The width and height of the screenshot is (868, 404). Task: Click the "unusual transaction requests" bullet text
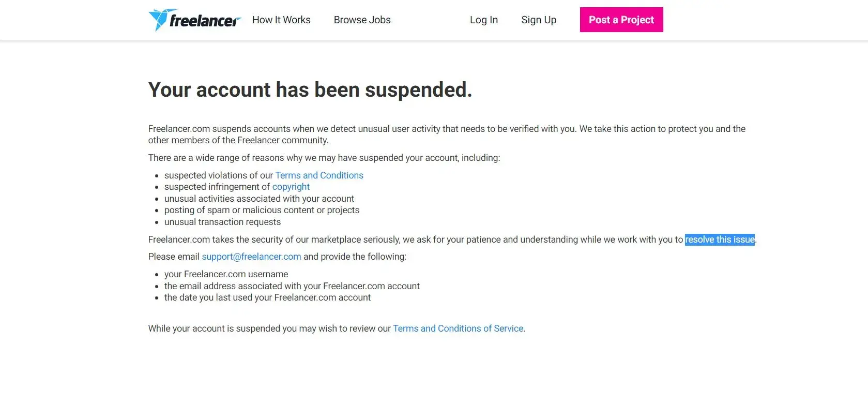tap(222, 222)
